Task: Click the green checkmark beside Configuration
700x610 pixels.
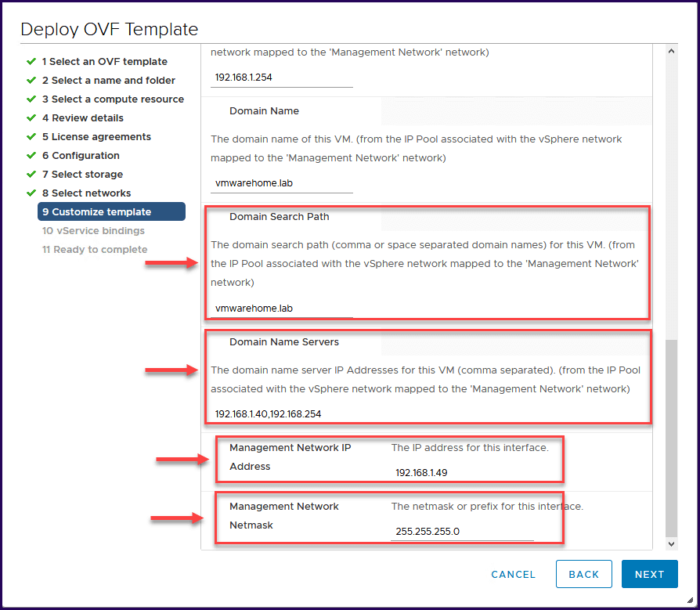Action: 31,155
